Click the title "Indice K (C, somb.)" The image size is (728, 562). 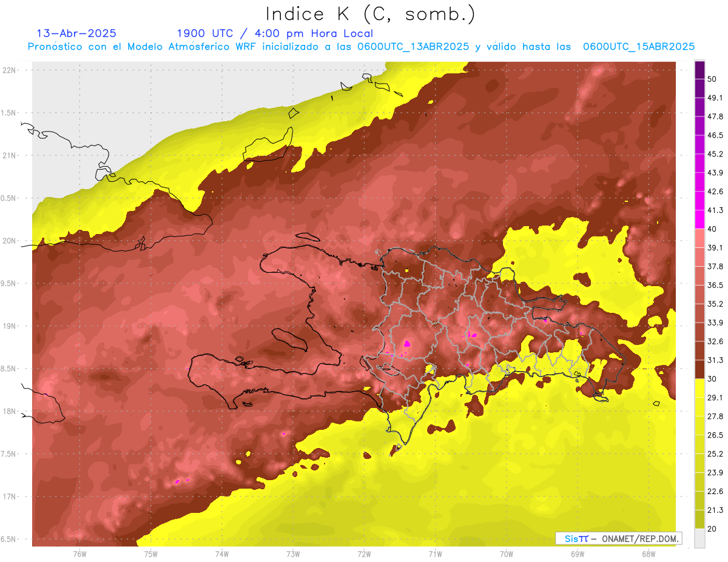pos(371,15)
